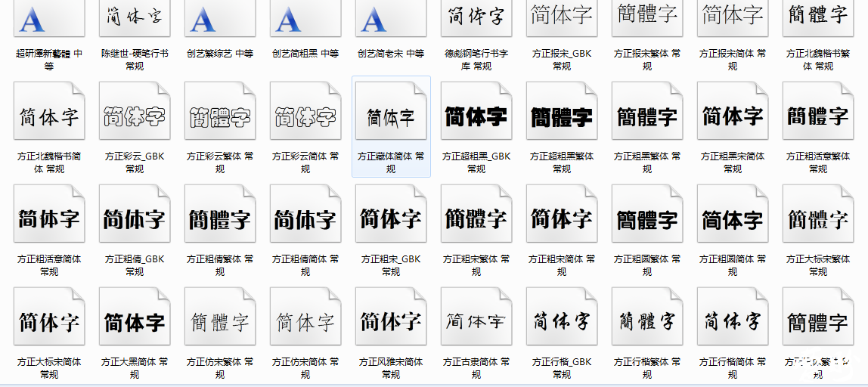Click the 方正行楷简体 font file icon
This screenshot has height=387, width=868.
(x=733, y=316)
